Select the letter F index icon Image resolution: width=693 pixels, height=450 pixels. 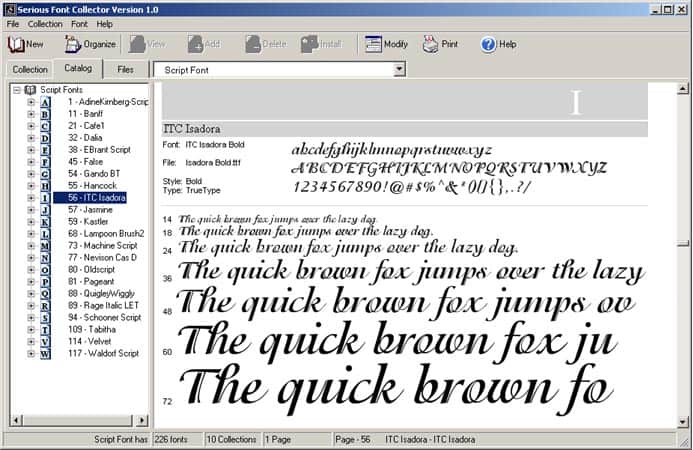[x=45, y=162]
